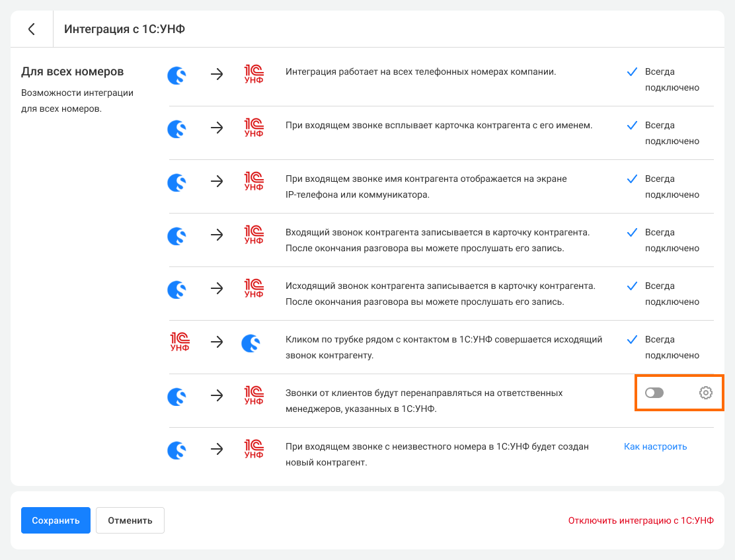Click the Отменить button
The width and height of the screenshot is (735, 560).
coord(130,520)
